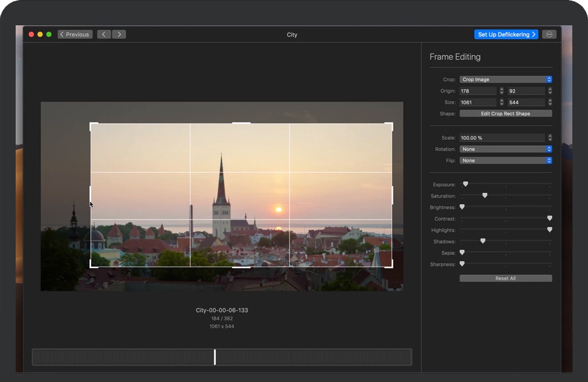The width and height of the screenshot is (588, 382).
Task: Open the more options ellipsis button
Action: (549, 34)
